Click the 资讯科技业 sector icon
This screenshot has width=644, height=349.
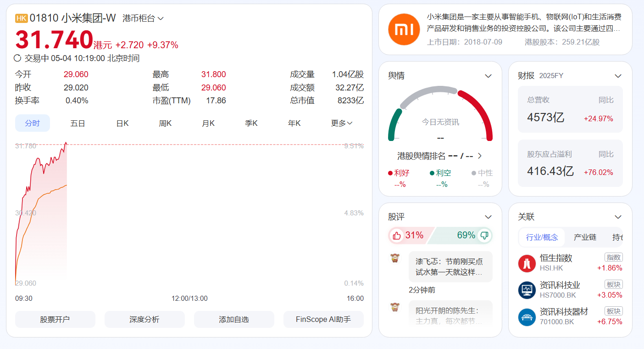[527, 290]
